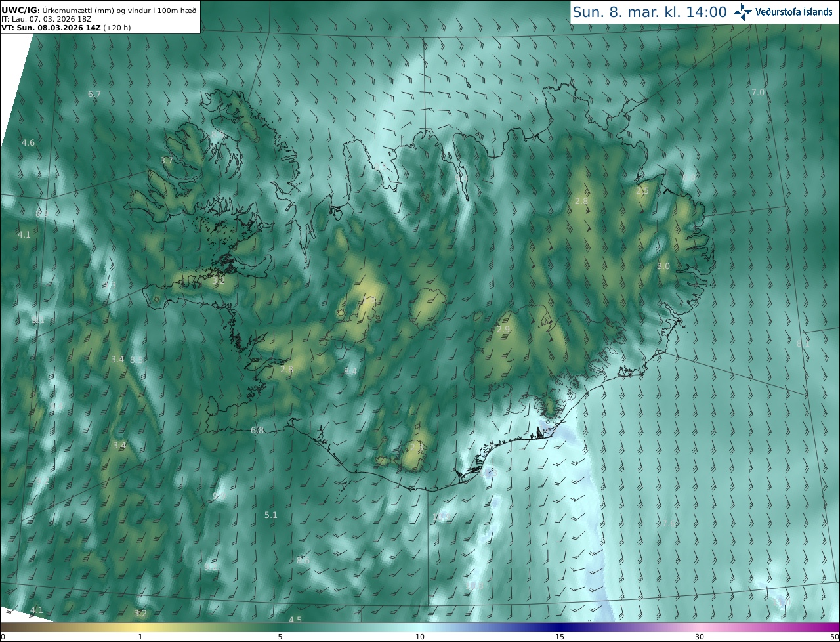Click the 6.7 value on the map
Screen dimensions: 840x642
coord(94,95)
